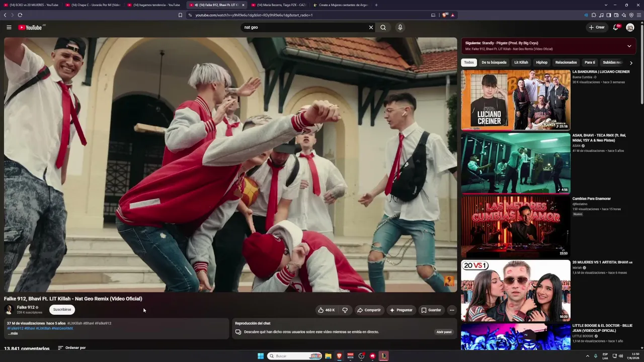Open Windows Start menu
Image resolution: width=644 pixels, height=362 pixels.
(261, 356)
